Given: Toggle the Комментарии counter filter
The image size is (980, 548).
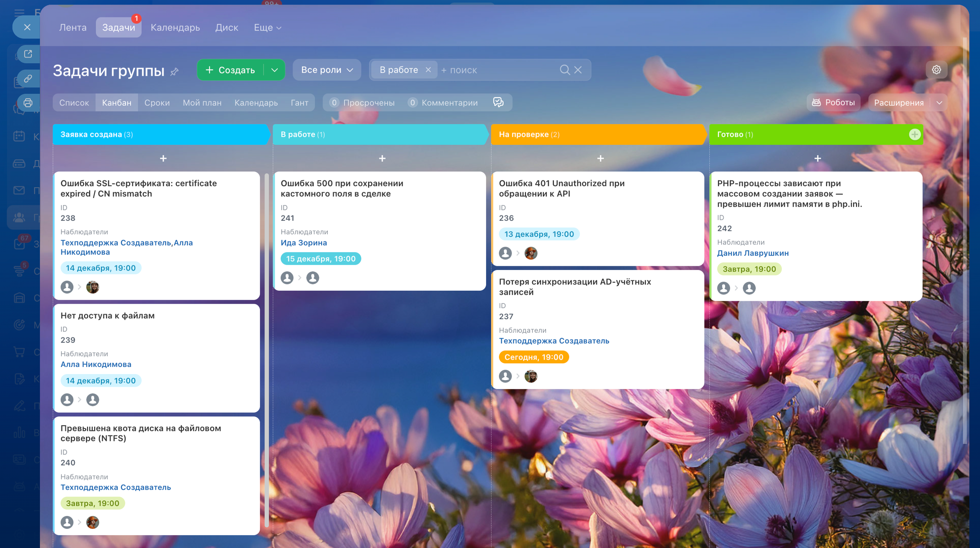Looking at the screenshot, I should pyautogui.click(x=443, y=103).
